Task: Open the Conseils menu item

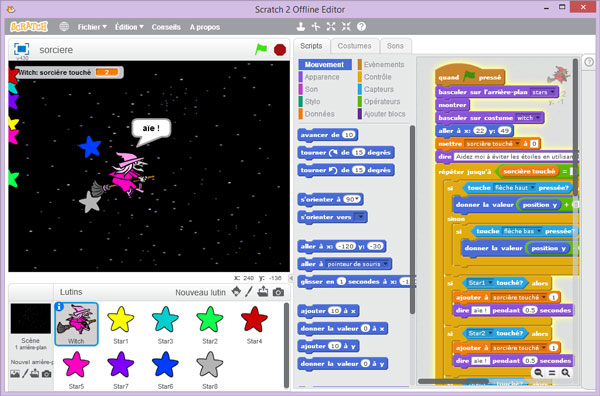Action: 166,27
